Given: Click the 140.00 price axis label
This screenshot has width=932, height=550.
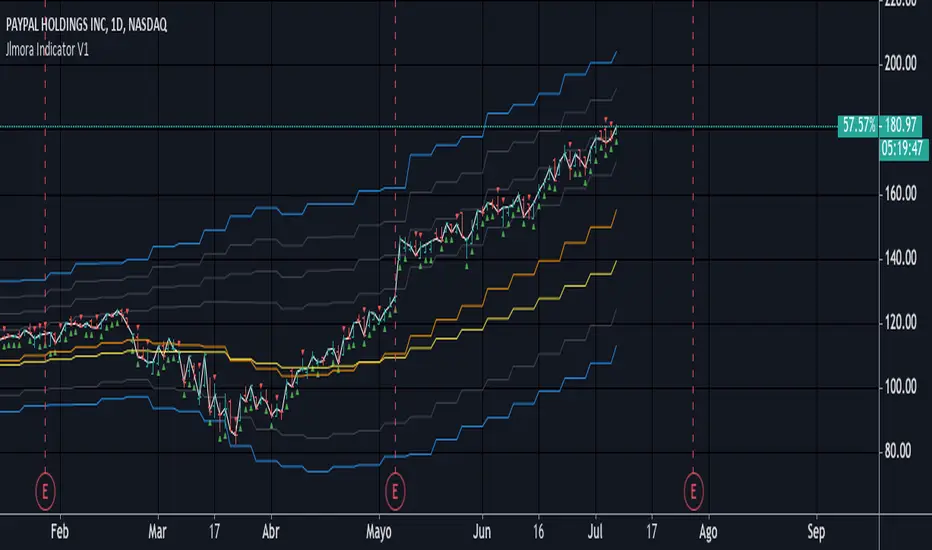Looking at the screenshot, I should pos(902,258).
